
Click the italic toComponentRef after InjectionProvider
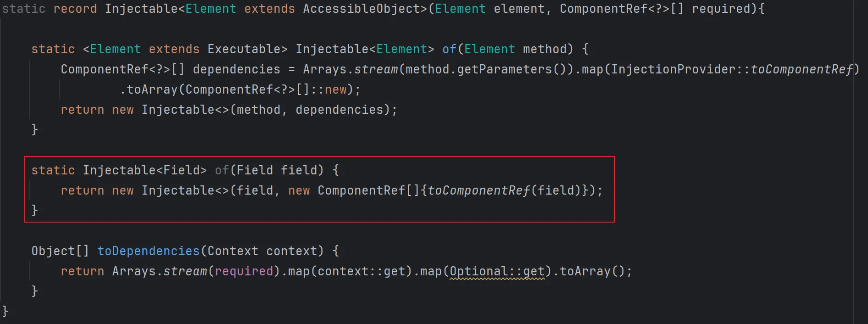[x=801, y=69]
